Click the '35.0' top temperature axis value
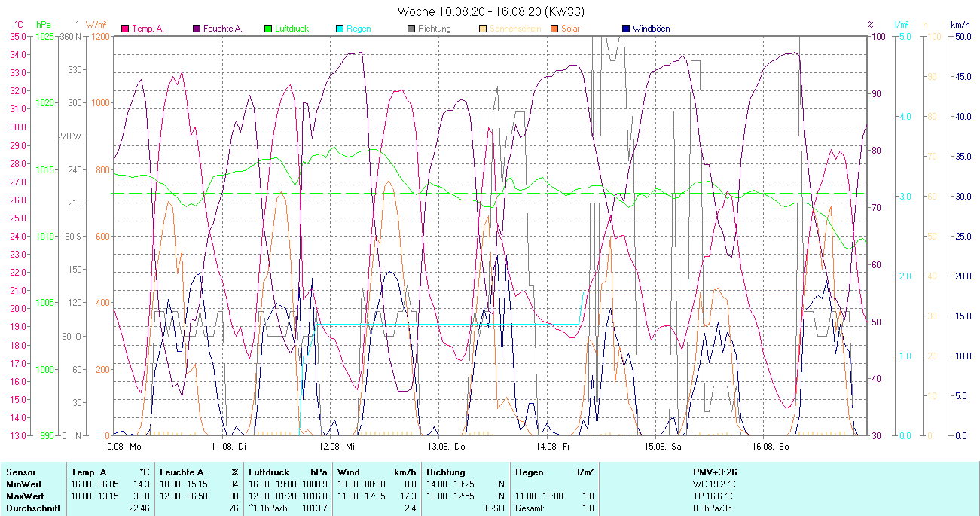The height and width of the screenshot is (516, 980). [17, 36]
